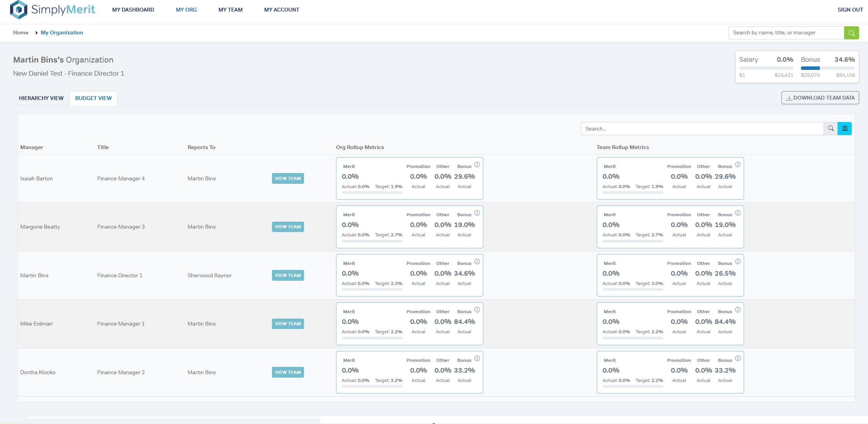Click the green header search icon
This screenshot has height=424, width=868.
[851, 33]
